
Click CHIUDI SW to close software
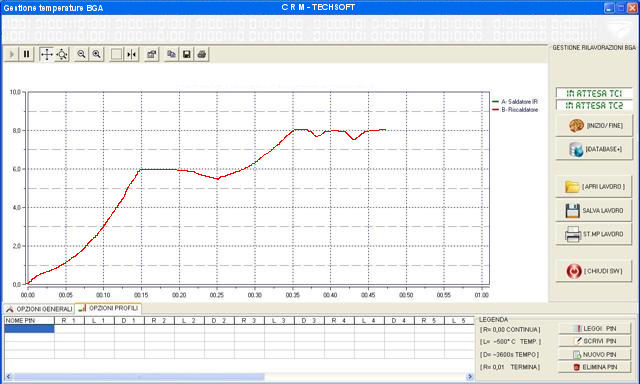pos(594,271)
